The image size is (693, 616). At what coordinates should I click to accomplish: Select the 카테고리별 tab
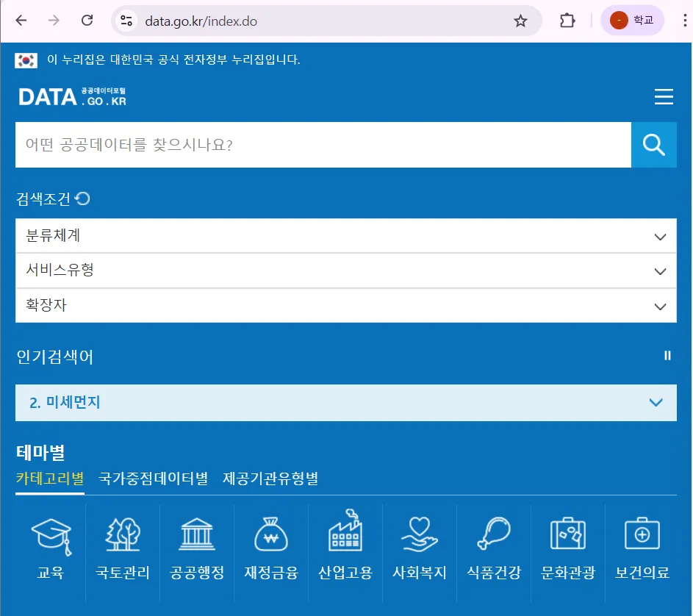pyautogui.click(x=50, y=479)
